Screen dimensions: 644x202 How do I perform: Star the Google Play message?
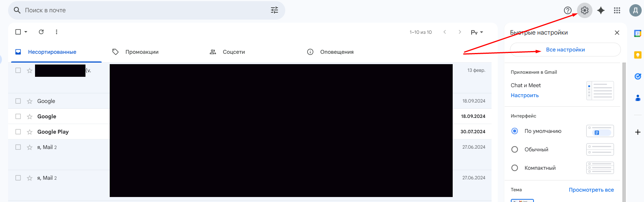pos(30,132)
